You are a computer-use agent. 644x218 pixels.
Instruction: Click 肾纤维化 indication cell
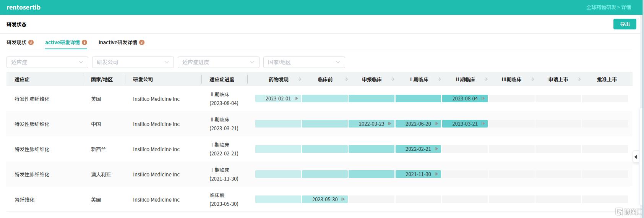pyautogui.click(x=24, y=200)
